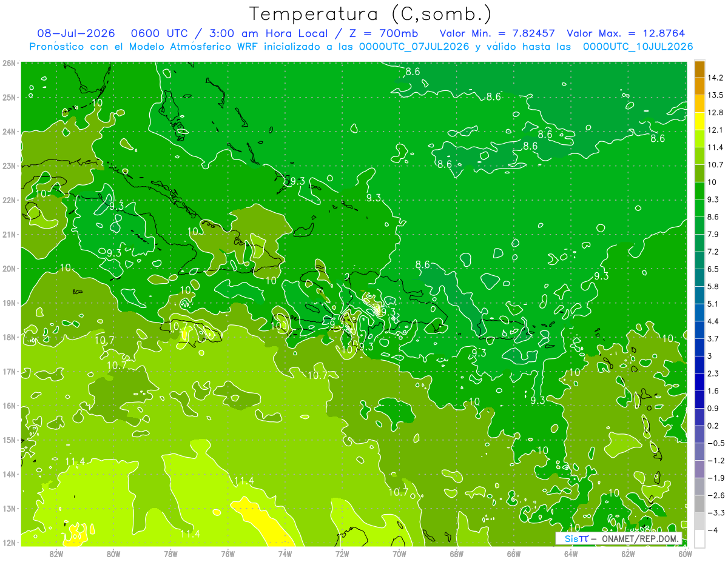Click the '62W' longitude axis label
Image resolution: width=728 pixels, height=562 pixels.
629,554
